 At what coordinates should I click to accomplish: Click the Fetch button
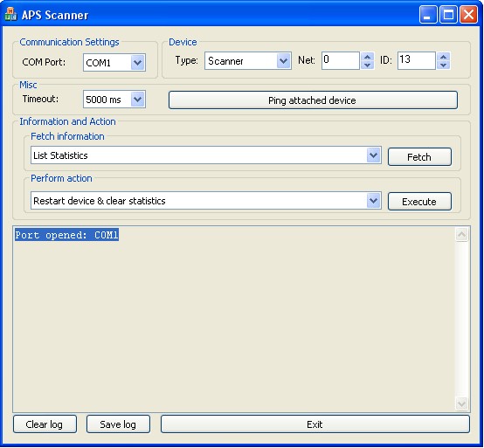click(419, 156)
